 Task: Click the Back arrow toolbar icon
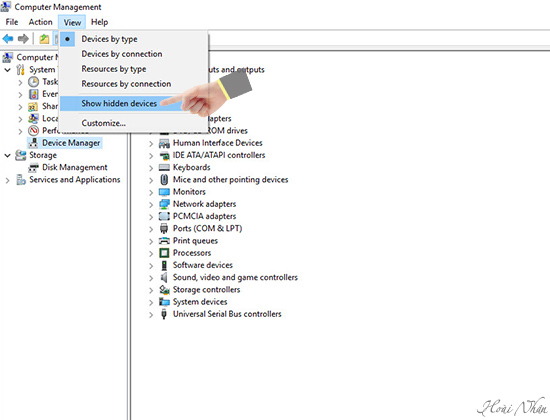click(x=8, y=39)
